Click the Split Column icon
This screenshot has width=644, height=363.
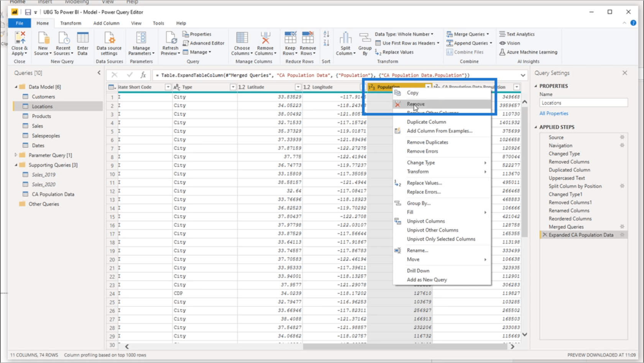pos(345,38)
